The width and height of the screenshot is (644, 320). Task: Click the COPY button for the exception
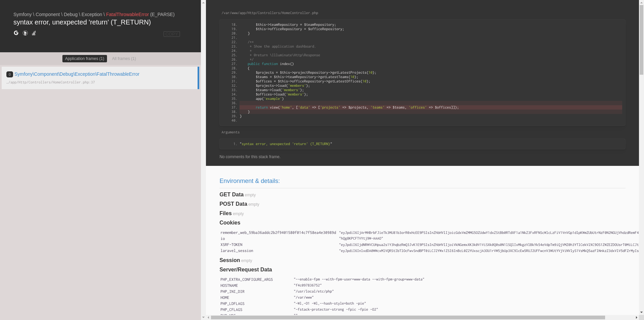171,34
